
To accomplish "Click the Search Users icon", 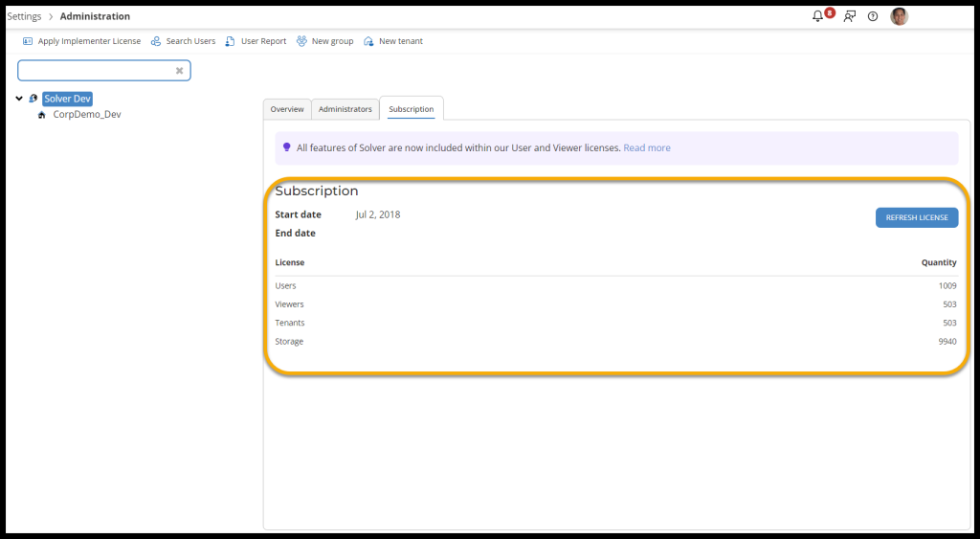I will tap(156, 41).
